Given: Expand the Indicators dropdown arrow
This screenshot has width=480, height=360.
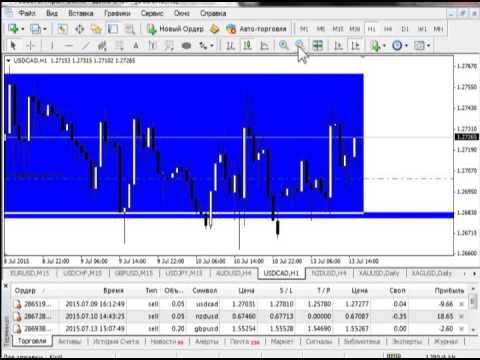Looking at the screenshot, I should [x=385, y=45].
